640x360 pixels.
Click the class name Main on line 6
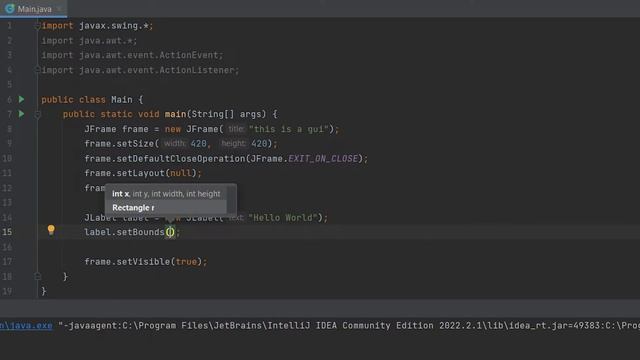coord(122,100)
